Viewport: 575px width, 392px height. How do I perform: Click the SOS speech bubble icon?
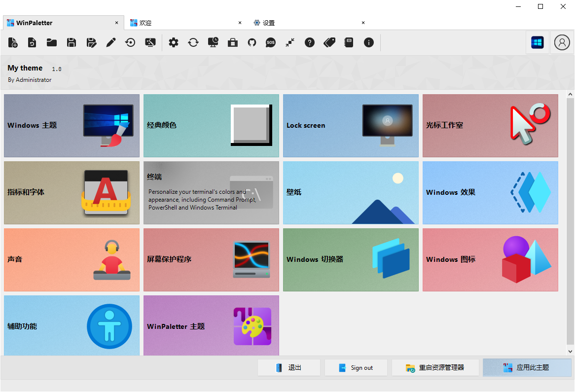pyautogui.click(x=271, y=42)
